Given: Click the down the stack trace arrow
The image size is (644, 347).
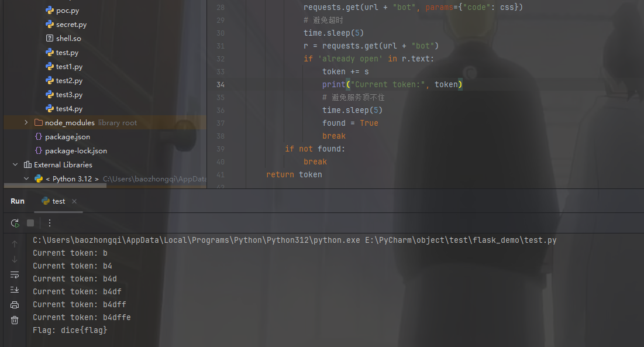Looking at the screenshot, I should 15,259.
